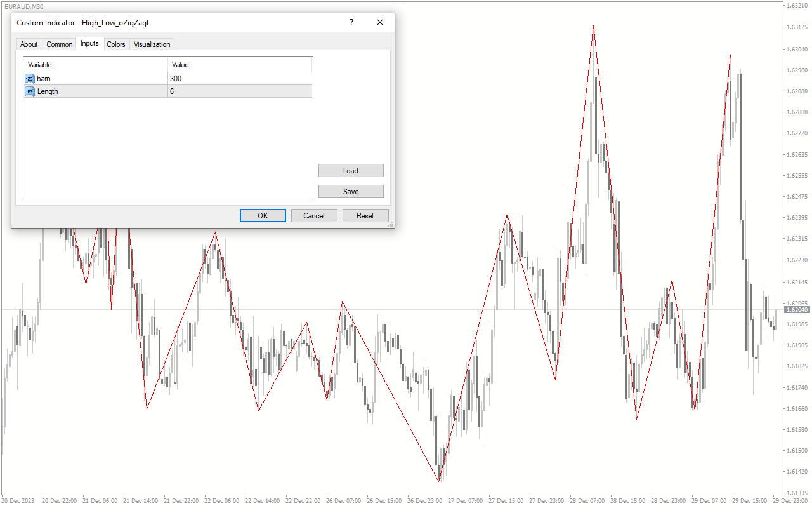
Task: Open the Visualization tab
Action: pos(152,44)
